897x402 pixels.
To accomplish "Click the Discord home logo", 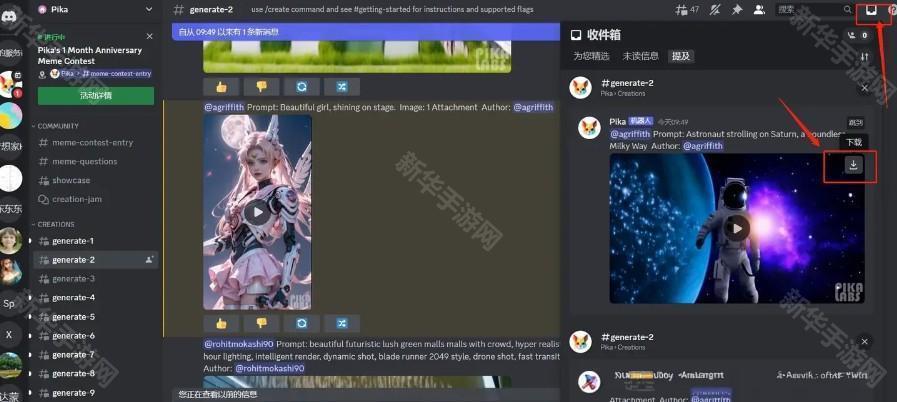I will [10, 10].
